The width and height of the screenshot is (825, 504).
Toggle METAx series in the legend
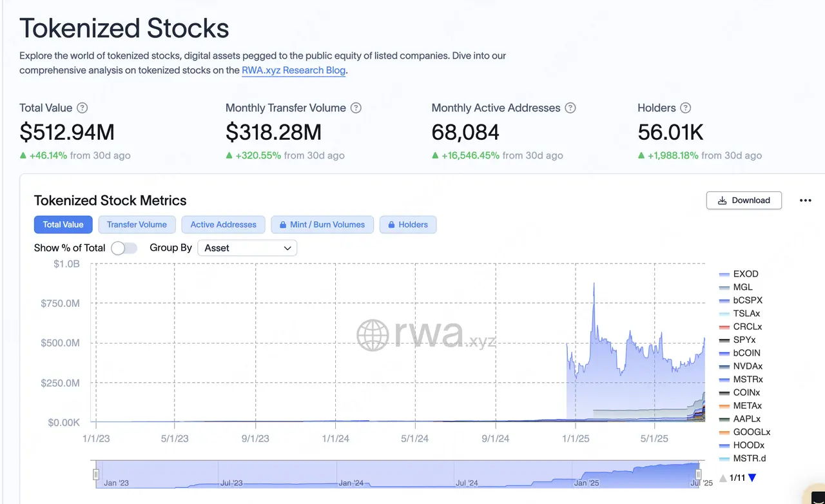[x=740, y=406]
